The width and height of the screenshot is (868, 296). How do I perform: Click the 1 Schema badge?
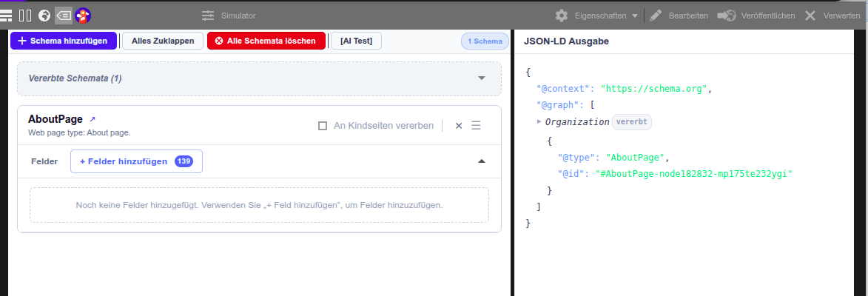[485, 41]
